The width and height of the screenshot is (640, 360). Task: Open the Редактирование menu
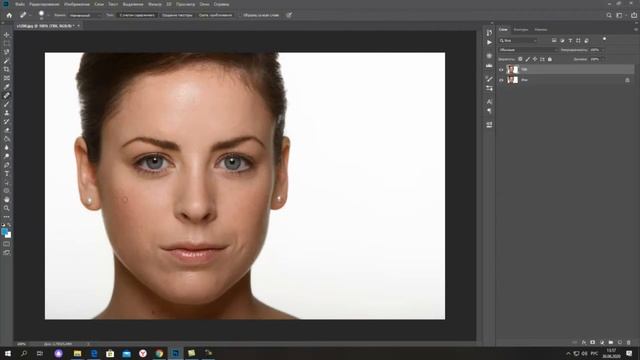[x=44, y=4]
